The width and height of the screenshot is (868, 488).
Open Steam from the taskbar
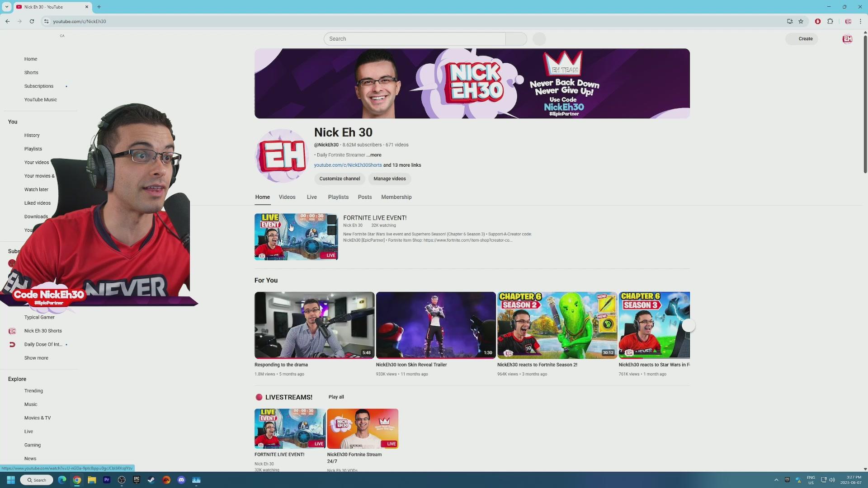[151, 480]
